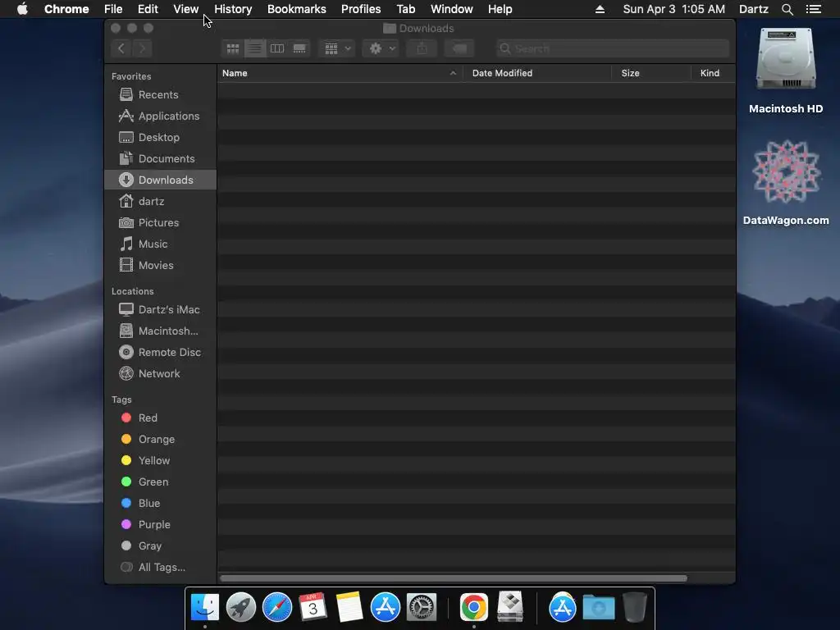Sort by the Name column header

340,73
